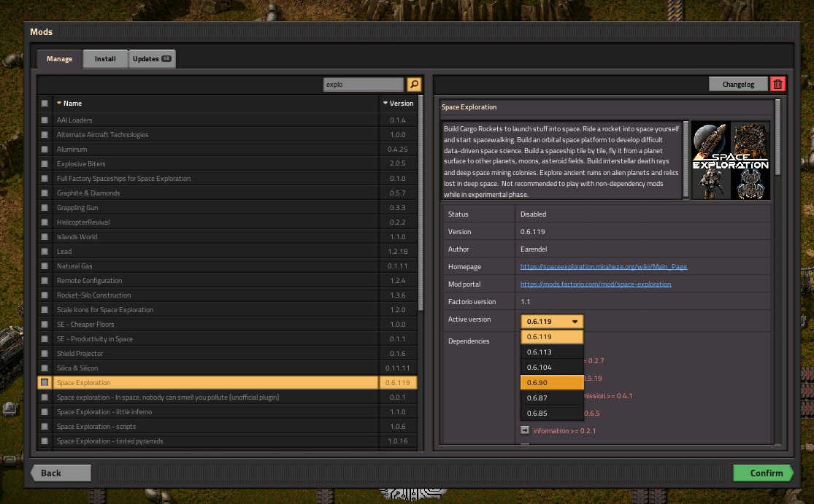Screen dimensions: 814x504
Task: Click the Back button
Action: [x=61, y=473]
